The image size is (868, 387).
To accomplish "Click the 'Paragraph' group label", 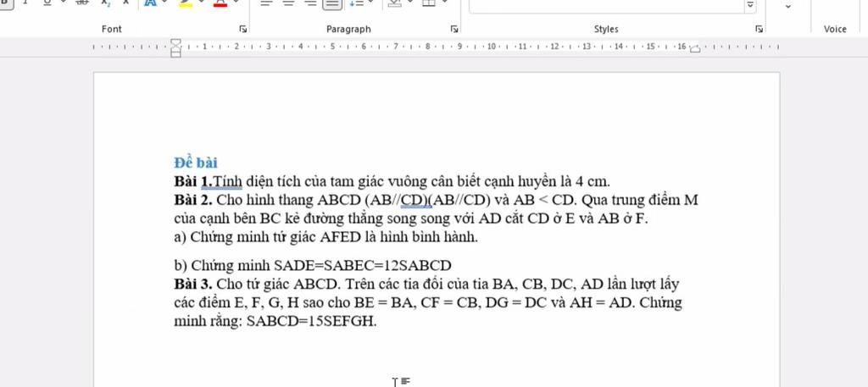I will point(348,30).
